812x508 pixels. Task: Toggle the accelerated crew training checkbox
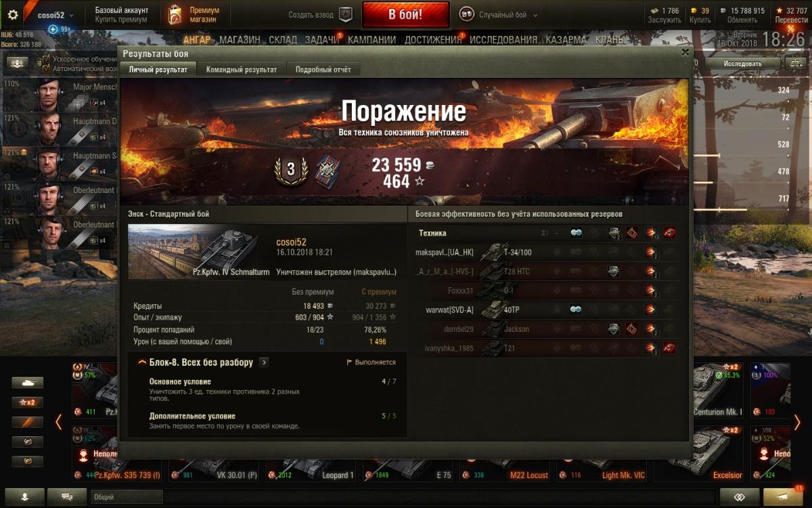[x=47, y=59]
